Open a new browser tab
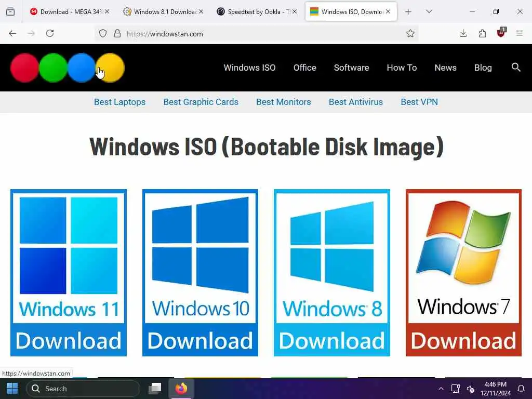This screenshot has width=532, height=399. click(x=408, y=11)
